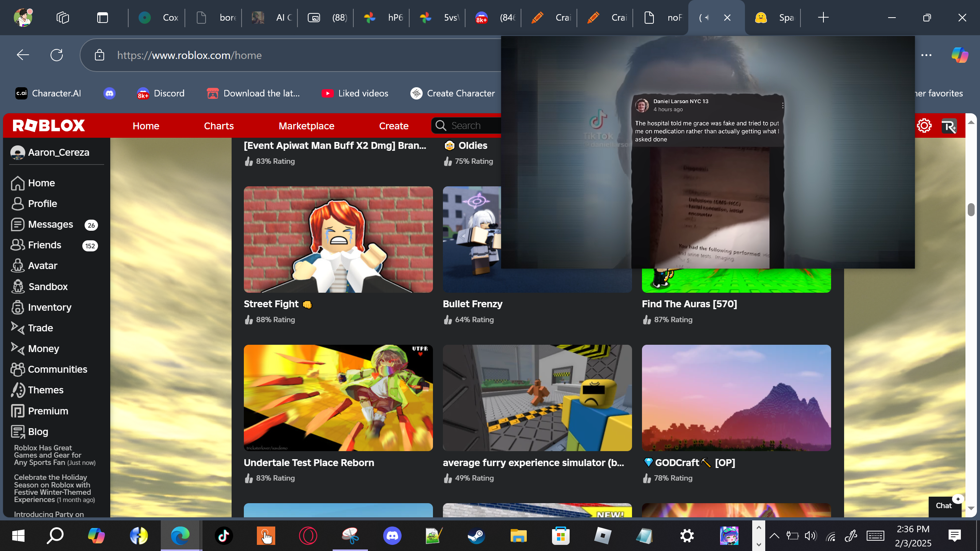Open browser Settings and more ellipsis menu
The width and height of the screenshot is (980, 551).
[926, 55]
